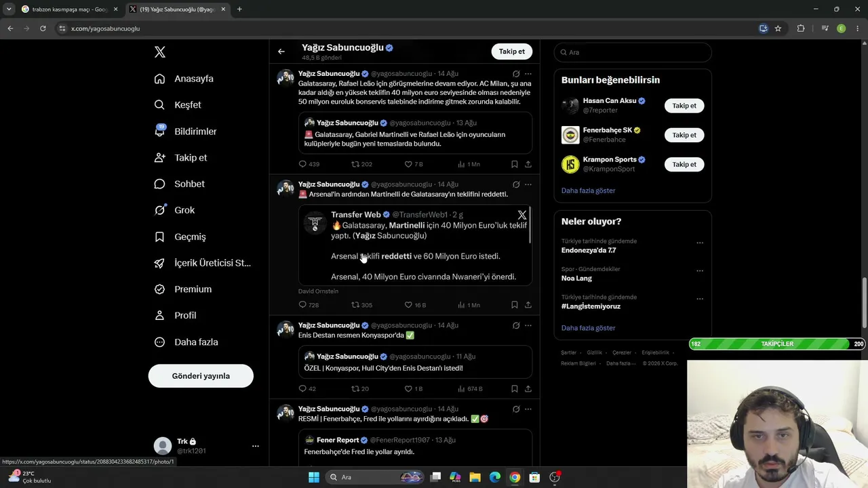Open more options on the Fenerbahçe Fred post
Viewport: 868px width, 488px height.
click(528, 409)
